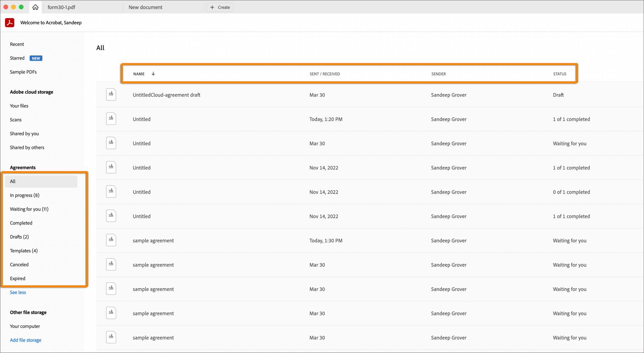Viewport: 644px width, 353px height.
Task: Open Drafts (2) agreements list
Action: click(19, 237)
